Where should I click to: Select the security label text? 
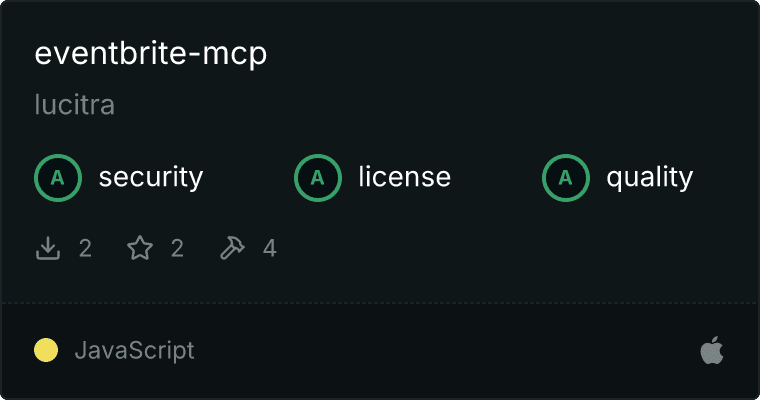pyautogui.click(x=151, y=177)
